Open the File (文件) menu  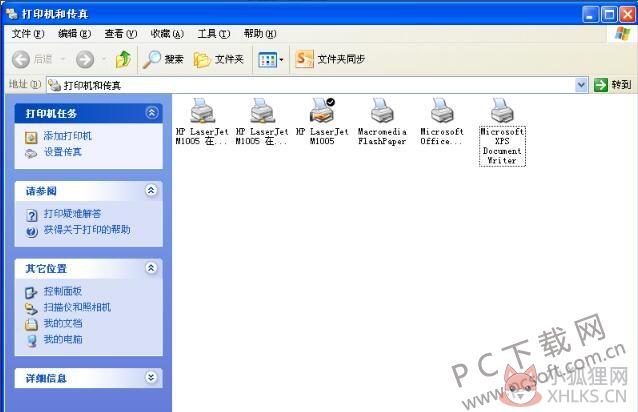(28, 34)
